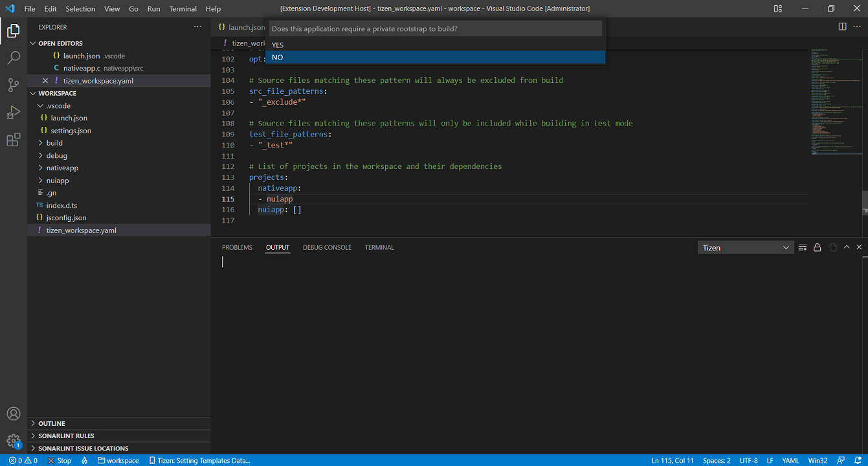Open the Terminal menu
The width and height of the screenshot is (868, 466).
pyautogui.click(x=183, y=9)
